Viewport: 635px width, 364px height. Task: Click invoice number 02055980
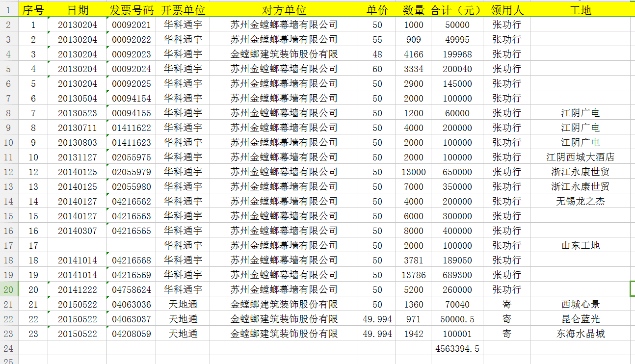tap(132, 186)
